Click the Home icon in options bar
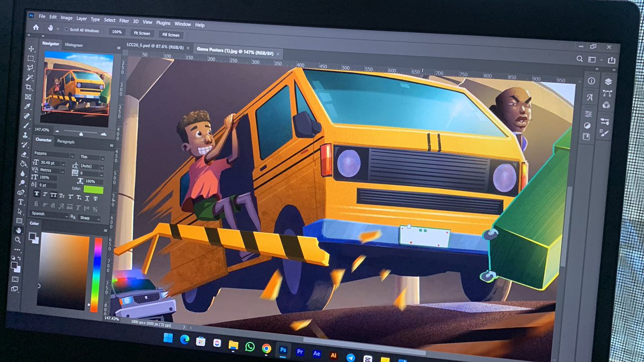The height and width of the screenshot is (362, 644). (36, 27)
